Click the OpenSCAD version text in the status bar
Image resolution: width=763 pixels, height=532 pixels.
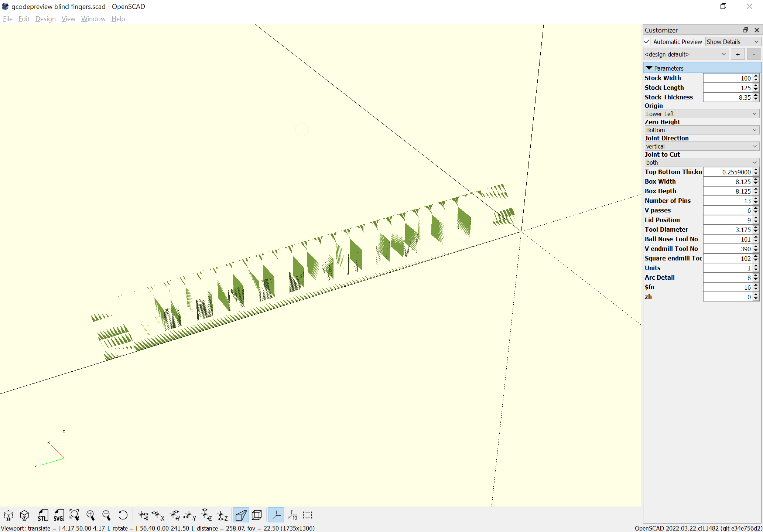point(698,528)
